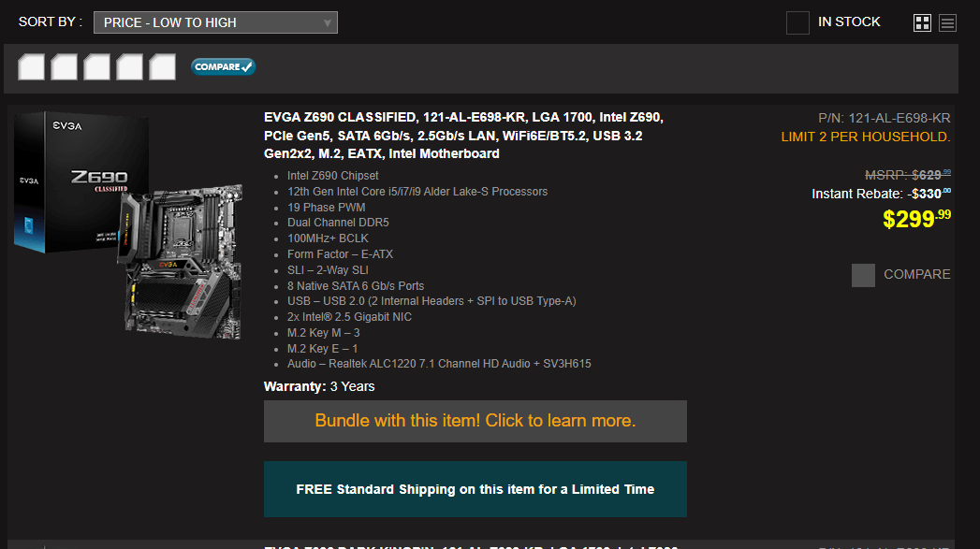Image resolution: width=980 pixels, height=549 pixels.
Task: Click the $299.99 price
Action: 916,219
